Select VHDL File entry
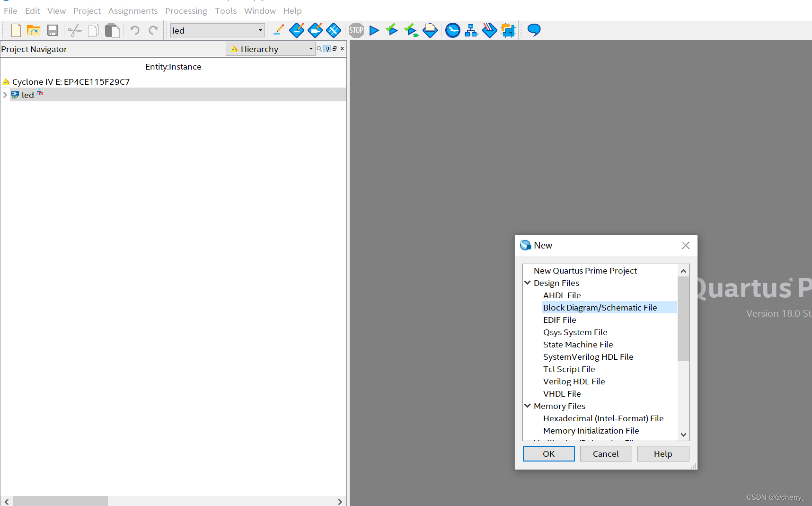The image size is (812, 506). tap(562, 394)
